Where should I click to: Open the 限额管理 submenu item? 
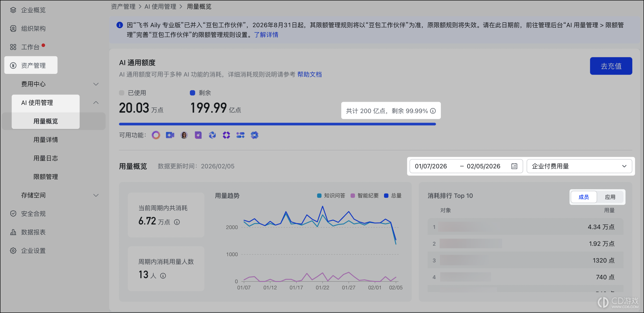coord(46,177)
